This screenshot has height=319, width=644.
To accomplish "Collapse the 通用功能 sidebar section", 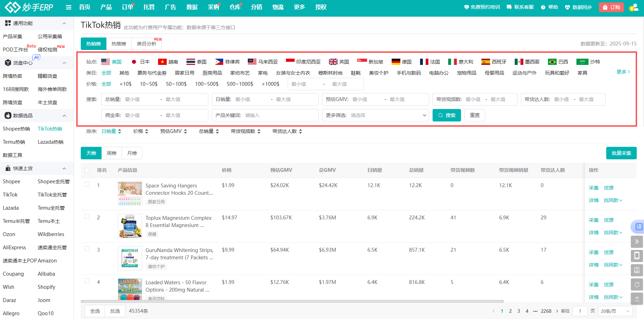I will [64, 23].
